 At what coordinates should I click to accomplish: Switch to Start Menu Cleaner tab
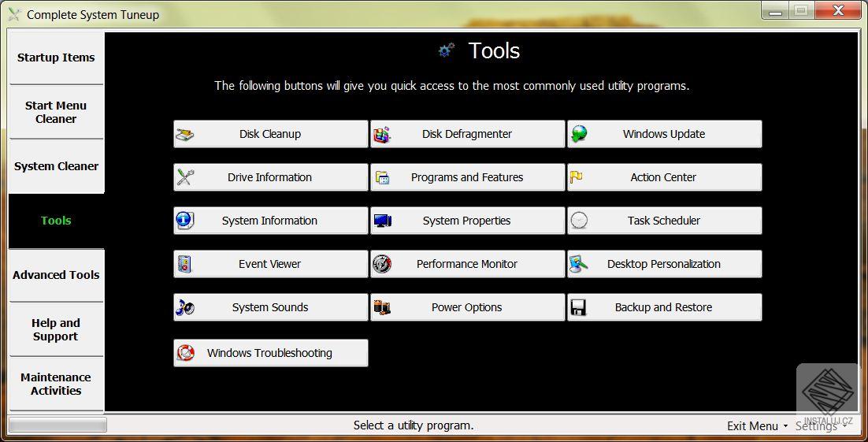coord(56,112)
